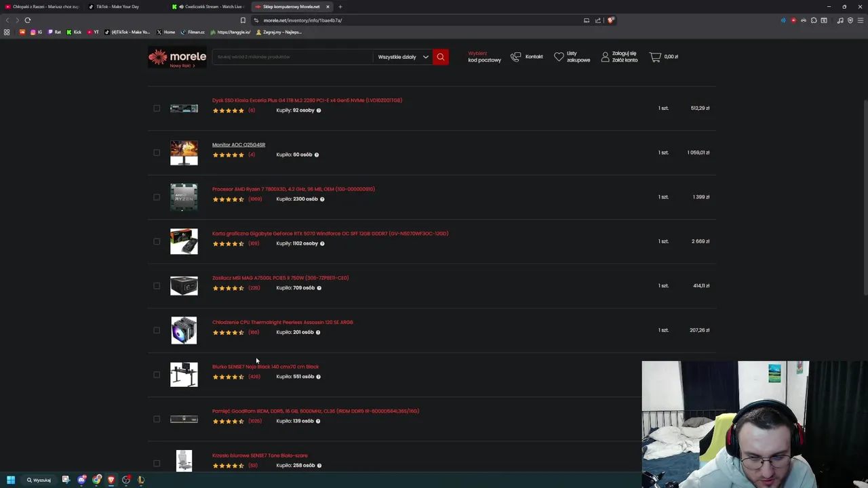Open the Filman.cc bookmark
868x488 pixels.
click(193, 32)
